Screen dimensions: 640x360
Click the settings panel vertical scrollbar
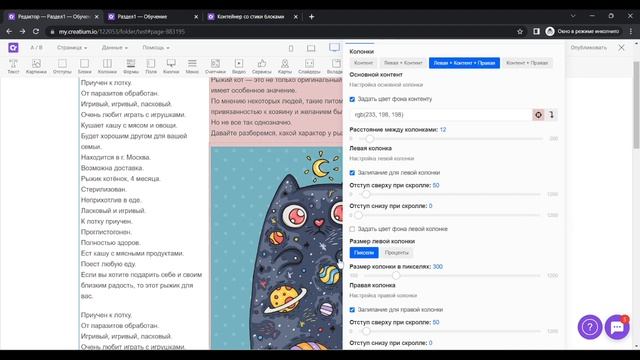[x=636, y=105]
